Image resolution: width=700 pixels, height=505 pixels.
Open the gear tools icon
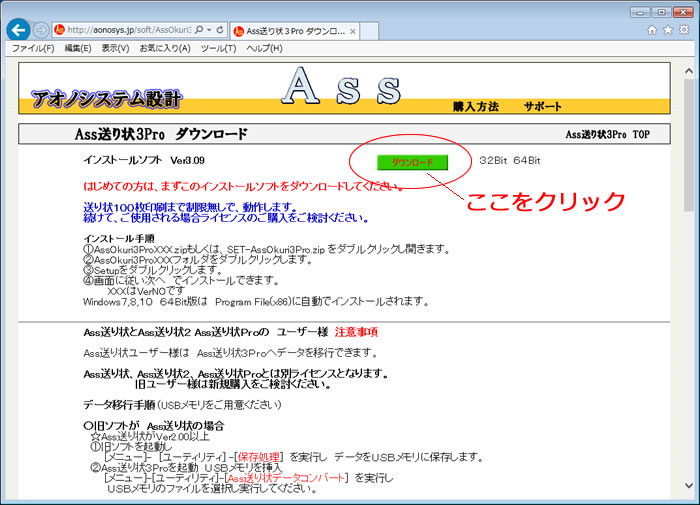683,30
